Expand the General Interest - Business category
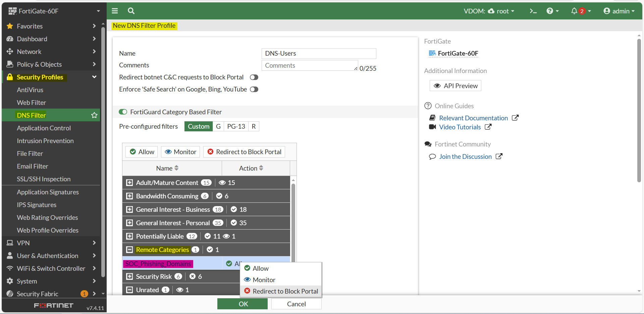Screen dimensions: 644x314 pyautogui.click(x=129, y=209)
